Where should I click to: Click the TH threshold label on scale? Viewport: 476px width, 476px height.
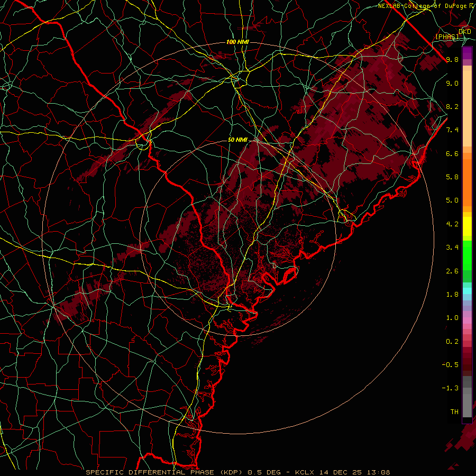click(x=454, y=412)
